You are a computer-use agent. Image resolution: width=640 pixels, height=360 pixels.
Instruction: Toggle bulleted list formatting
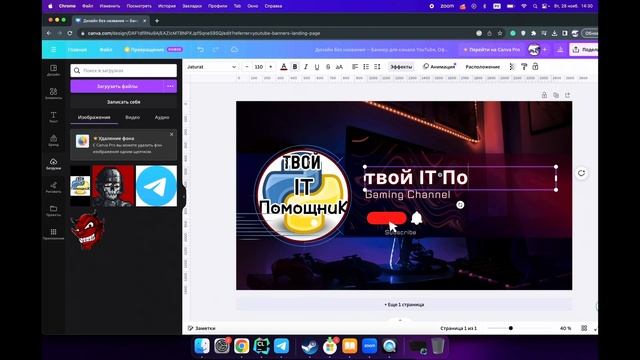[366, 67]
